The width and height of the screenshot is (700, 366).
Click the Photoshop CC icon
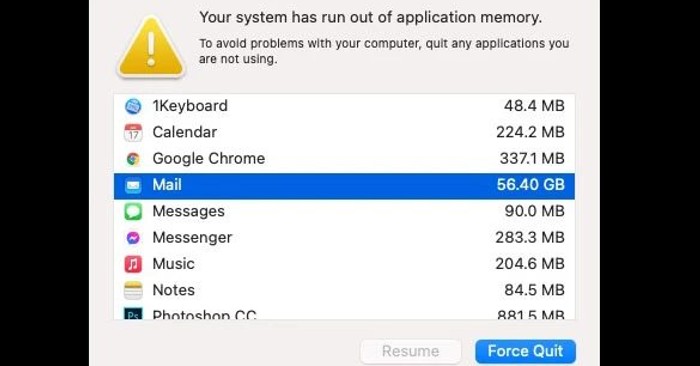click(133, 313)
